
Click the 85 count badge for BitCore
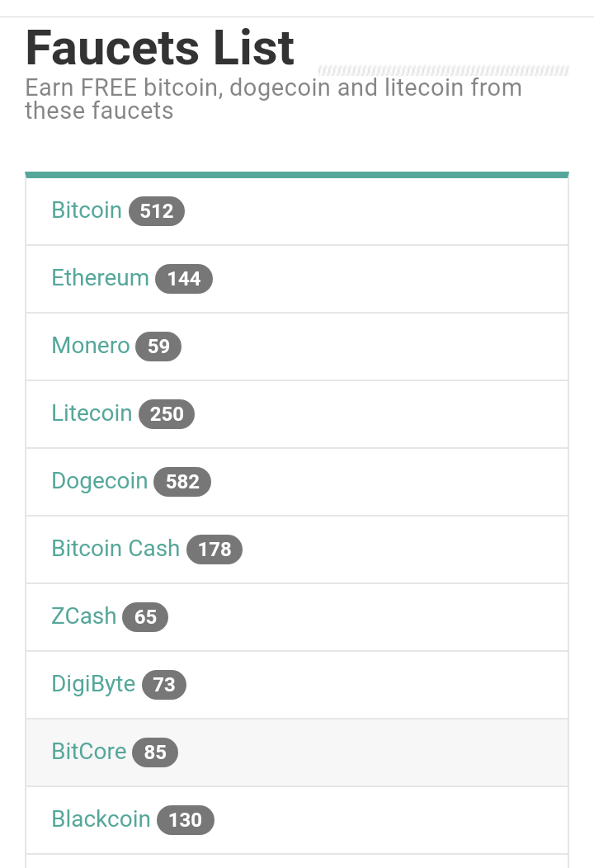coord(155,752)
